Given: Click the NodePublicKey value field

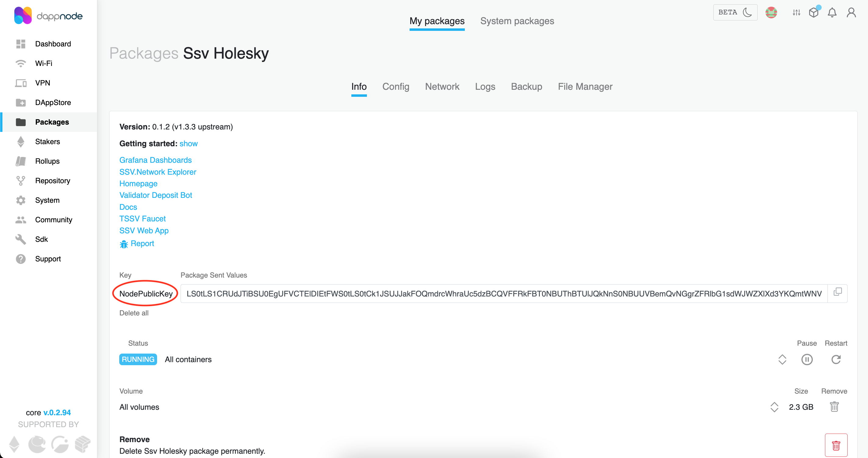Looking at the screenshot, I should pos(504,294).
